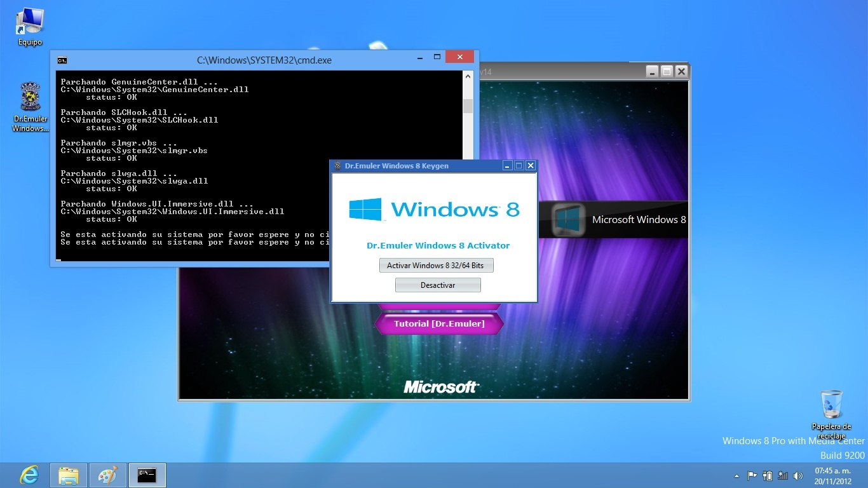Click the cmd window vertical scrollbar thumb
This screenshot has height=488, width=868.
click(x=468, y=105)
